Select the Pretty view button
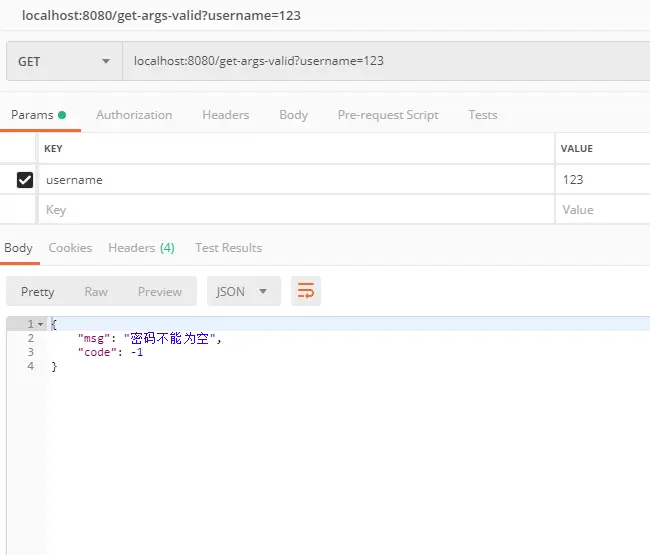Screen dimensions: 650x555 tap(38, 292)
